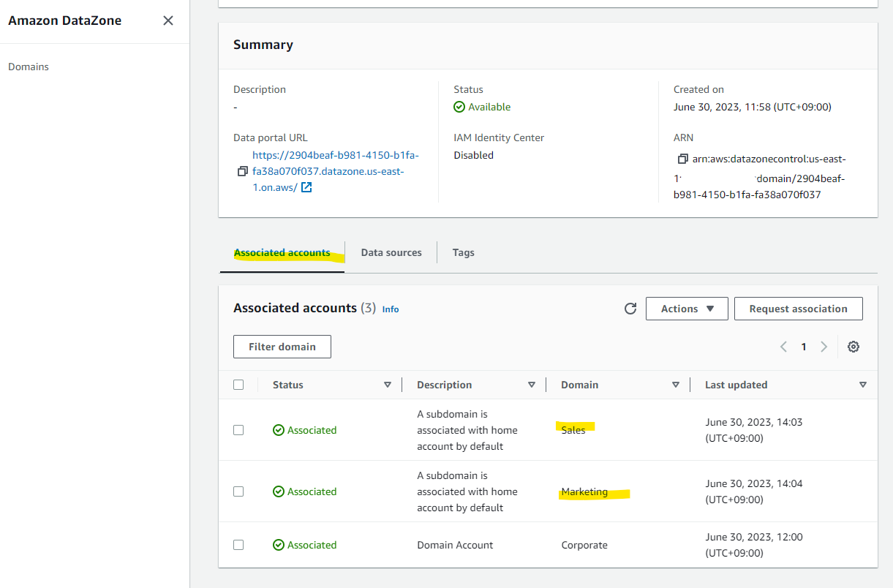Click the Request association button
This screenshot has width=893, height=588.
tap(798, 309)
